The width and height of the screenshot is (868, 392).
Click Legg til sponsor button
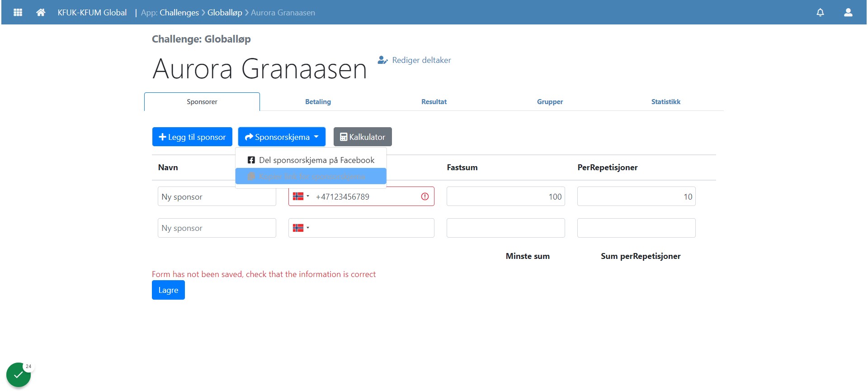[192, 137]
